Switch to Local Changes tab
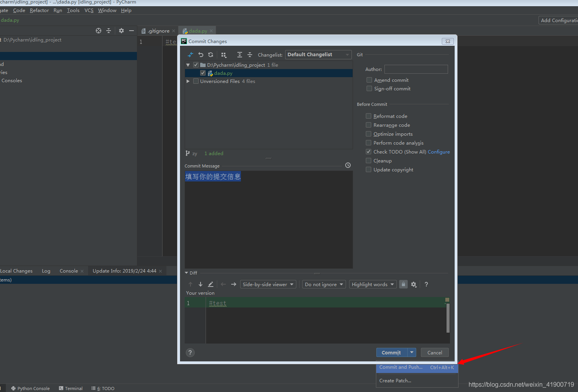The image size is (578, 392). [x=16, y=271]
